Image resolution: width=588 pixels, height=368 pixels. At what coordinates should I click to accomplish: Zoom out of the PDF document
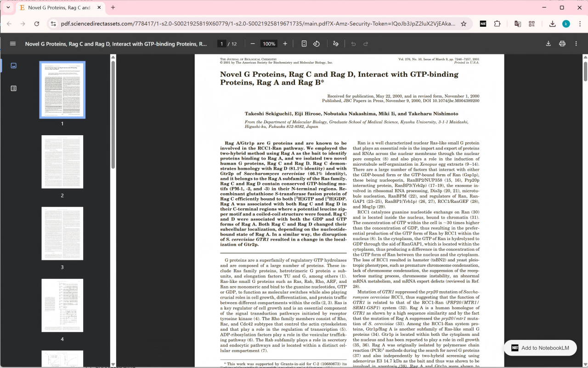tap(253, 44)
